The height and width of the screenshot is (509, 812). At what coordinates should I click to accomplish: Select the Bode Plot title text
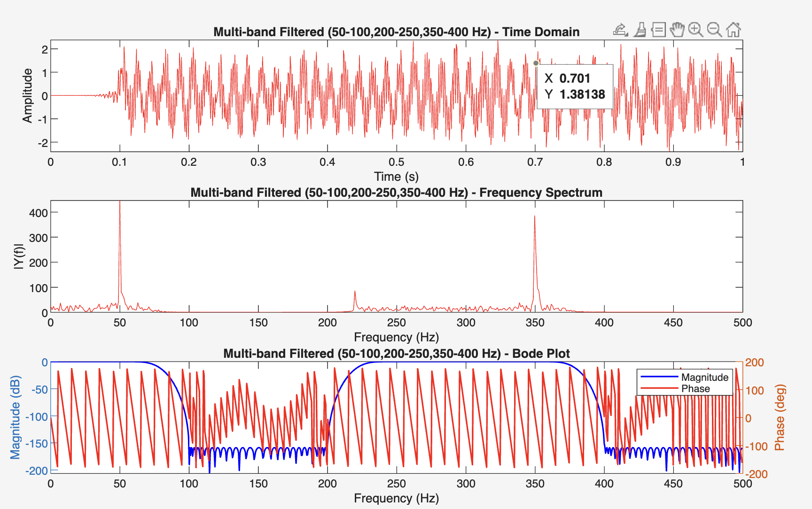pos(396,354)
